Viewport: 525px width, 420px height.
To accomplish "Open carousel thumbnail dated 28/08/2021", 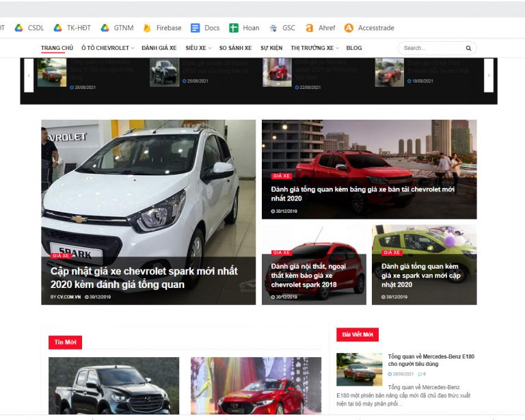I will tap(52, 73).
